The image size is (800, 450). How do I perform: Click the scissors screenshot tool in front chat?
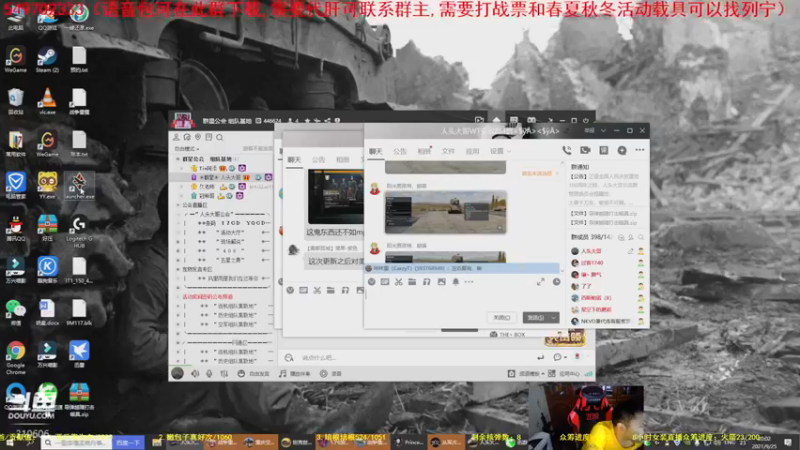(398, 282)
